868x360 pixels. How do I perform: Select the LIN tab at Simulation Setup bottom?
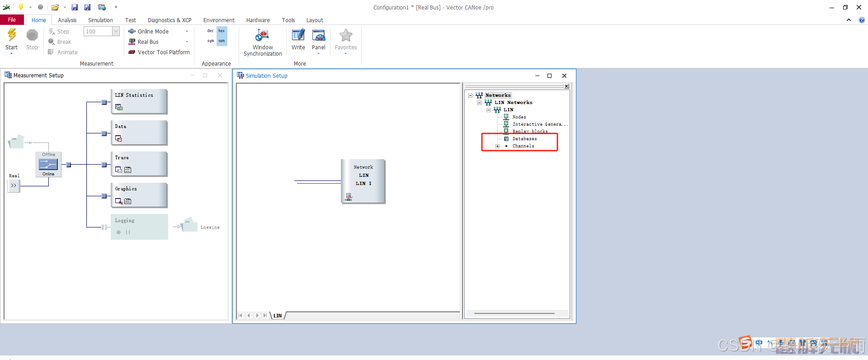278,316
